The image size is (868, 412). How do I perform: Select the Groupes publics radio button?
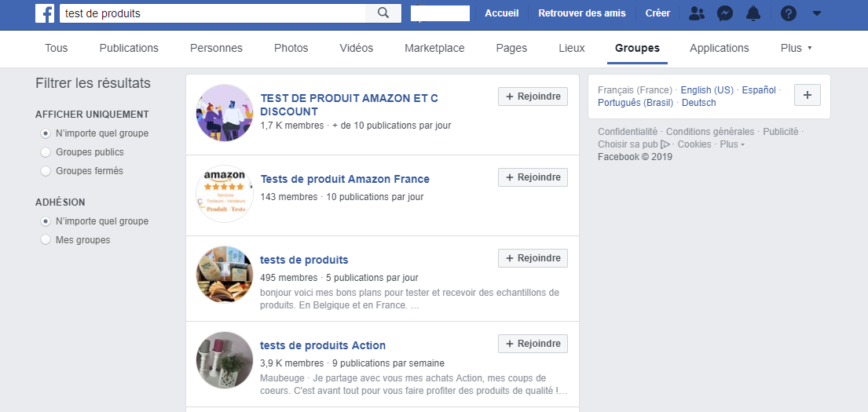[46, 152]
